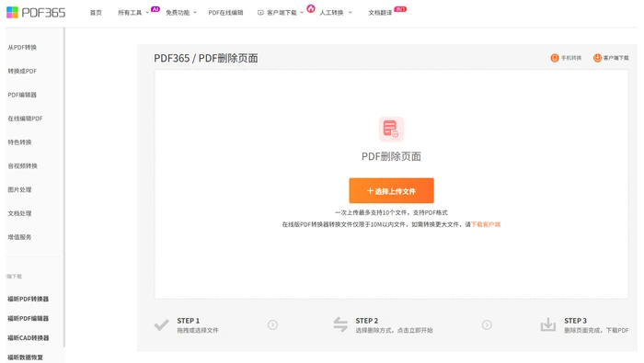Image resolution: width=644 pixels, height=363 pixels.
Task: Open the 福昕数据恢复 download link
Action: click(25, 357)
